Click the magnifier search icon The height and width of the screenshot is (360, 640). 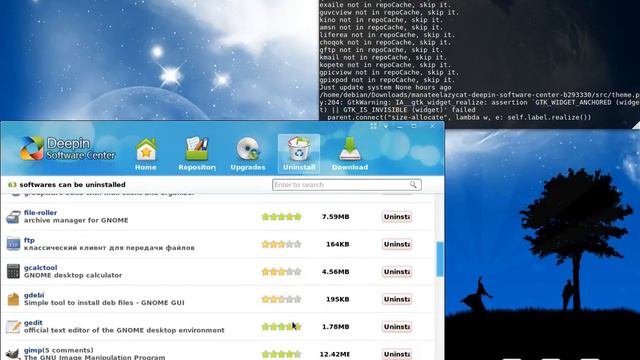[x=413, y=185]
